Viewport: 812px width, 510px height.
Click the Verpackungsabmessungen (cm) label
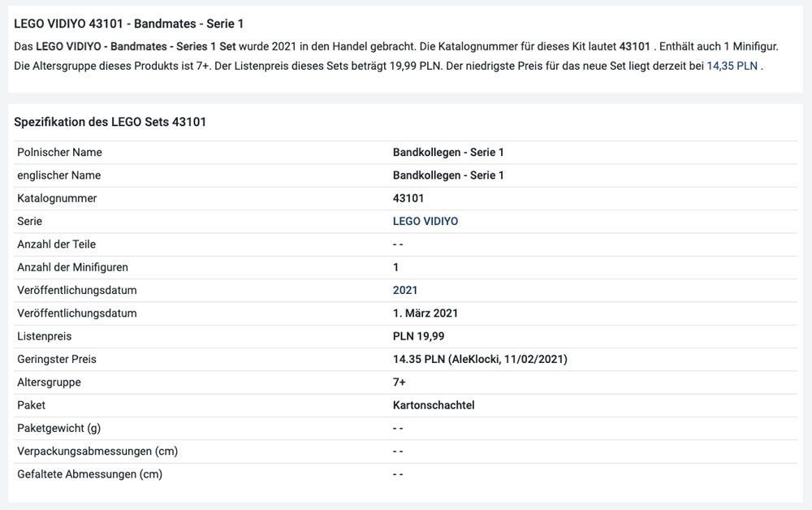97,451
